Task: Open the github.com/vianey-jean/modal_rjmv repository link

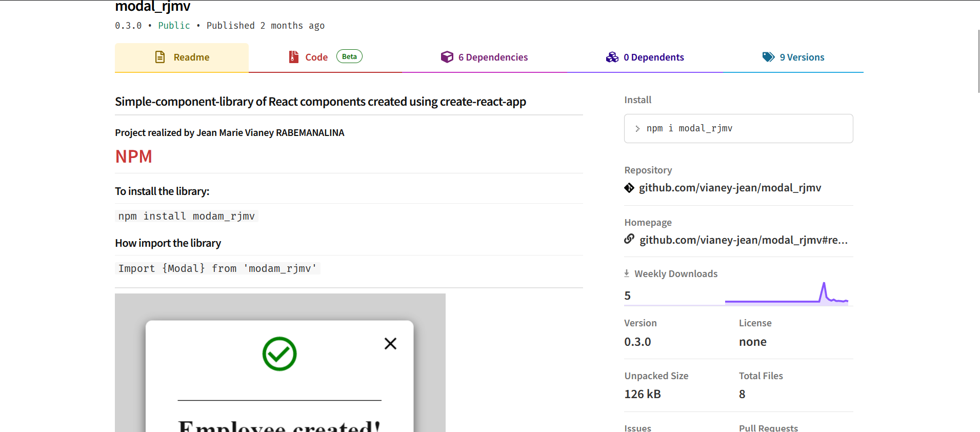Action: (x=730, y=188)
